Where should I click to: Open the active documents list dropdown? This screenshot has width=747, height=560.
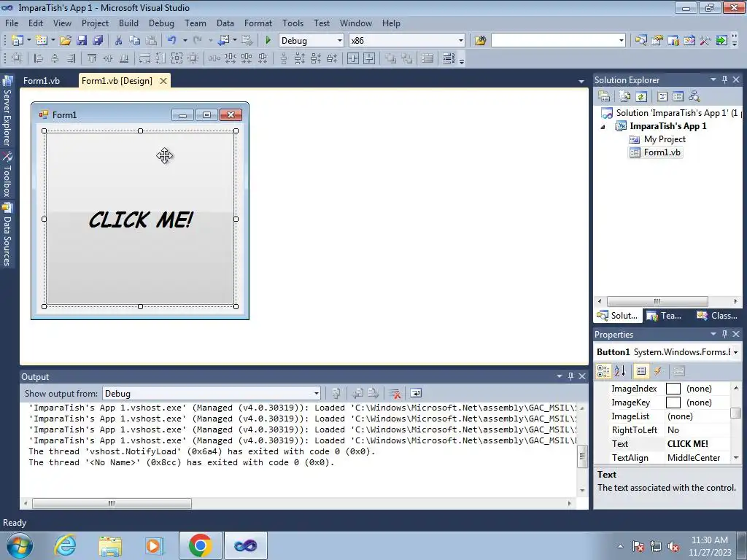[x=581, y=82]
